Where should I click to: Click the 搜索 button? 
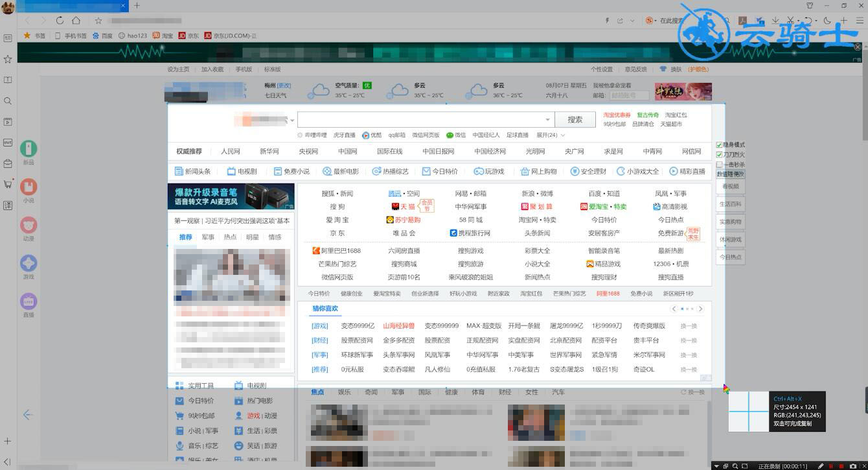pos(575,119)
